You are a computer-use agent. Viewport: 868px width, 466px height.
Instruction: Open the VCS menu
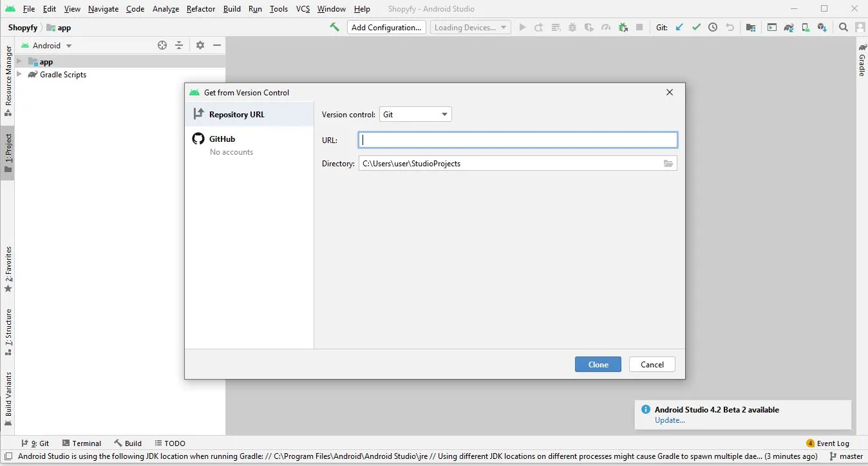303,9
